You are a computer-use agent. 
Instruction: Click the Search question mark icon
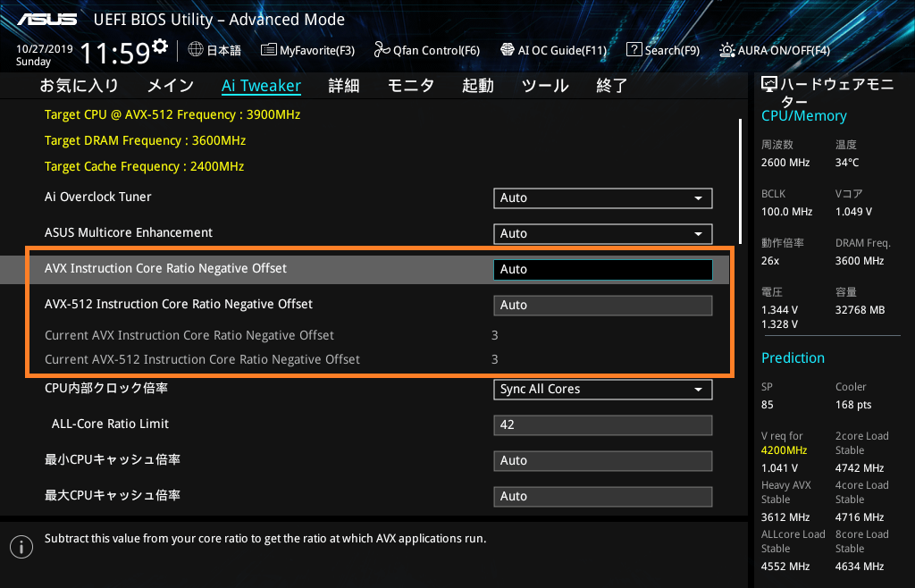[634, 49]
